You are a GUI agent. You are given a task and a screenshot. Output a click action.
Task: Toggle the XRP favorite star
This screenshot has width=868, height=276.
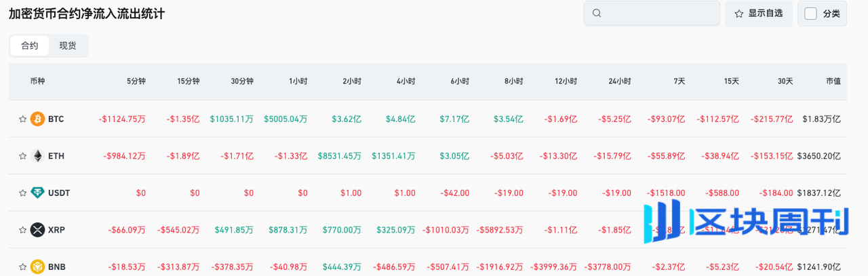[x=22, y=230]
